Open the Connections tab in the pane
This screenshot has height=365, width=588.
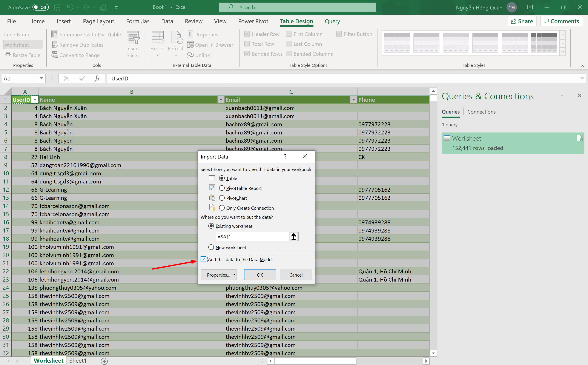click(481, 112)
